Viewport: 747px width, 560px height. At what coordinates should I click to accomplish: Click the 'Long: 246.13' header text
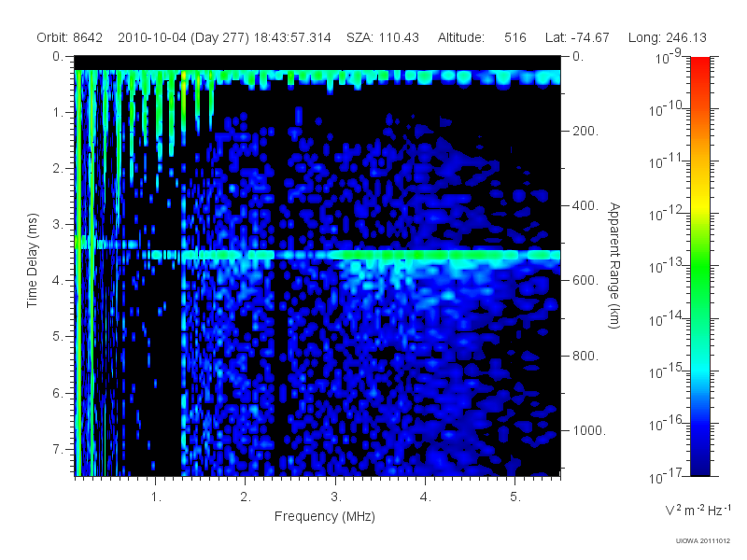click(668, 37)
